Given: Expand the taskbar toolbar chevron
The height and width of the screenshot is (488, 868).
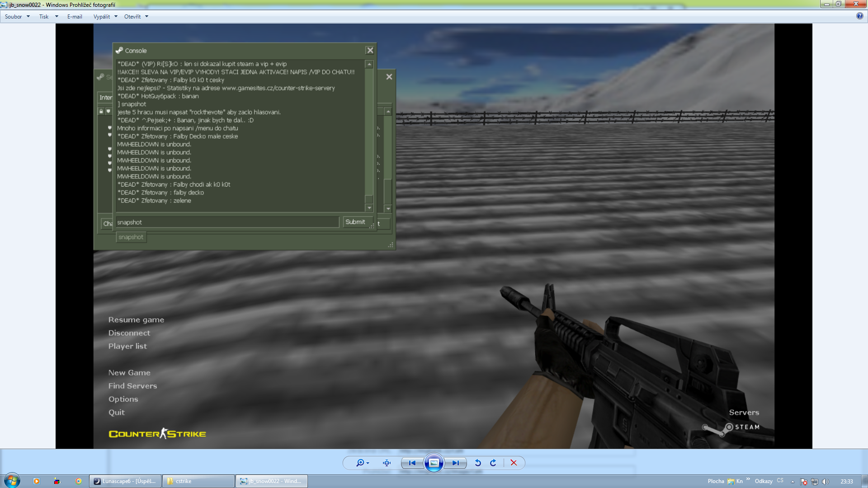Looking at the screenshot, I should coord(748,479).
